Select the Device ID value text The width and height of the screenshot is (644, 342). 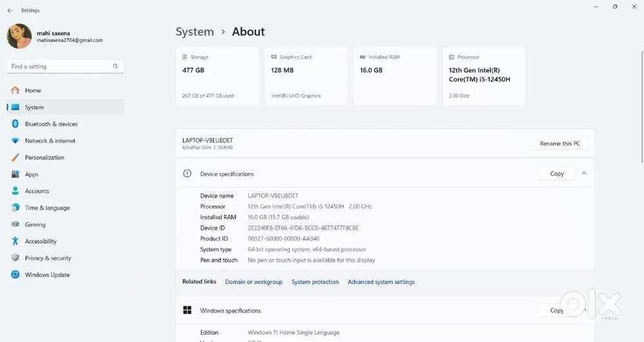click(303, 228)
